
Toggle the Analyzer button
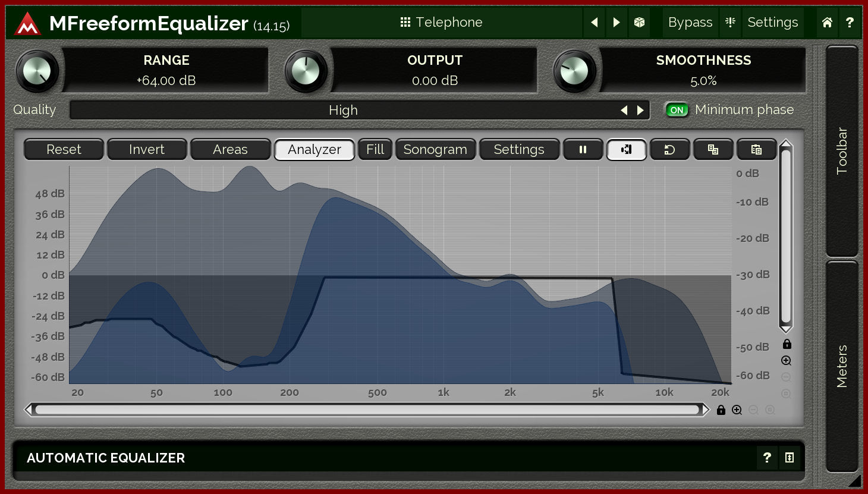tap(314, 150)
